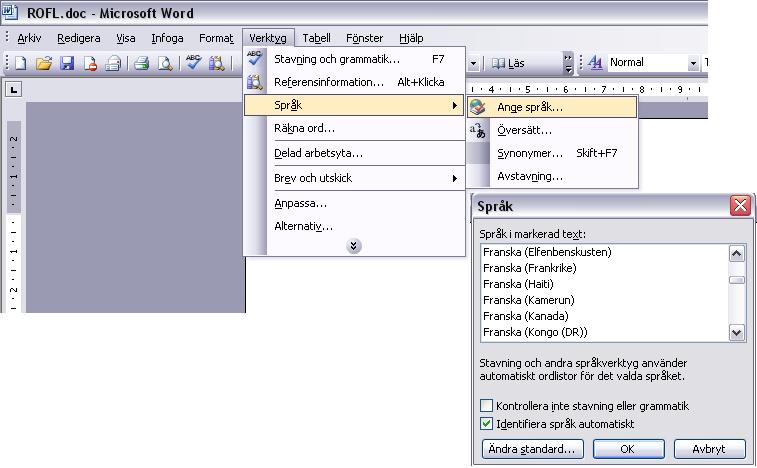Open the Infoga menu

click(167, 38)
